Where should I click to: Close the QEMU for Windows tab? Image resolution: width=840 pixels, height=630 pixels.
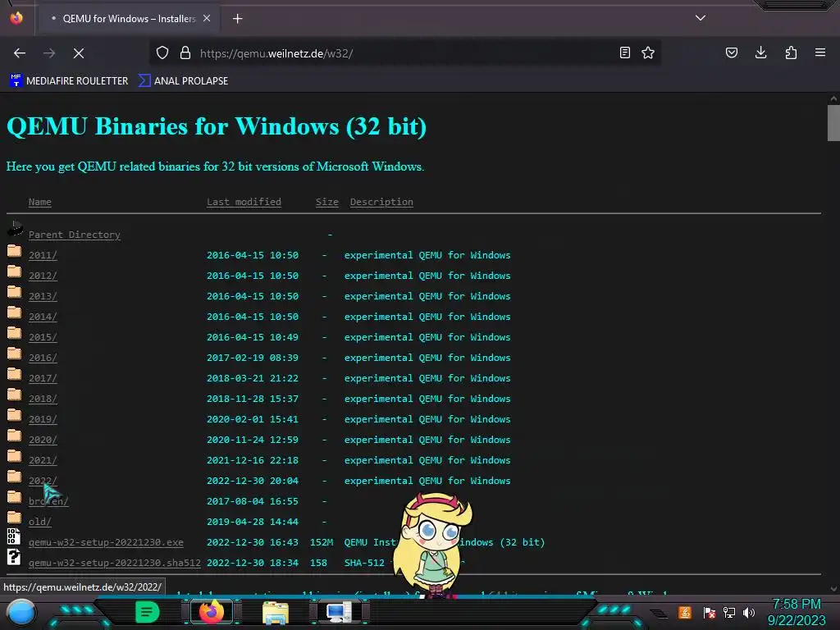click(x=207, y=19)
